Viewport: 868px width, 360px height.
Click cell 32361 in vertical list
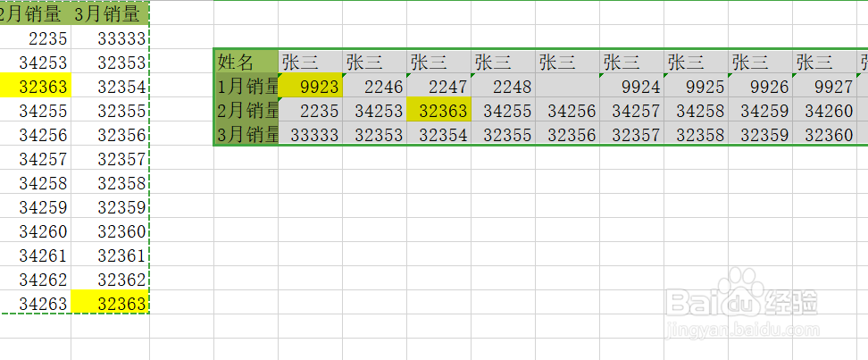tap(110, 255)
